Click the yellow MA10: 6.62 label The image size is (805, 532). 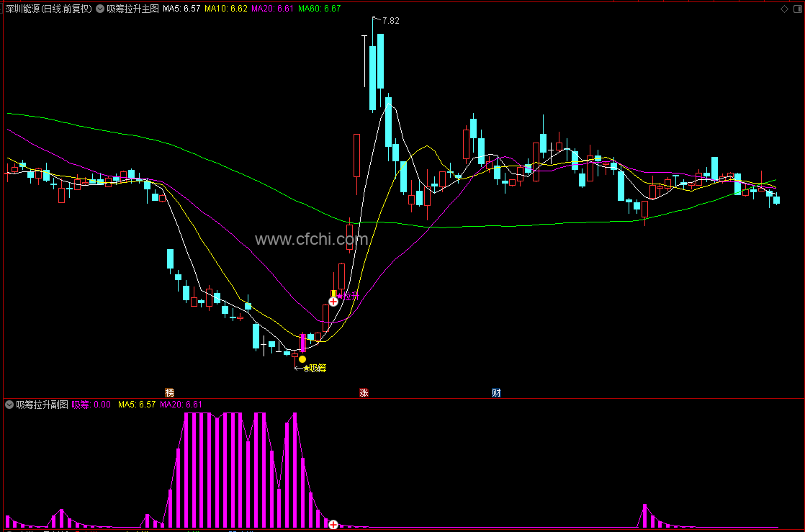(226, 9)
